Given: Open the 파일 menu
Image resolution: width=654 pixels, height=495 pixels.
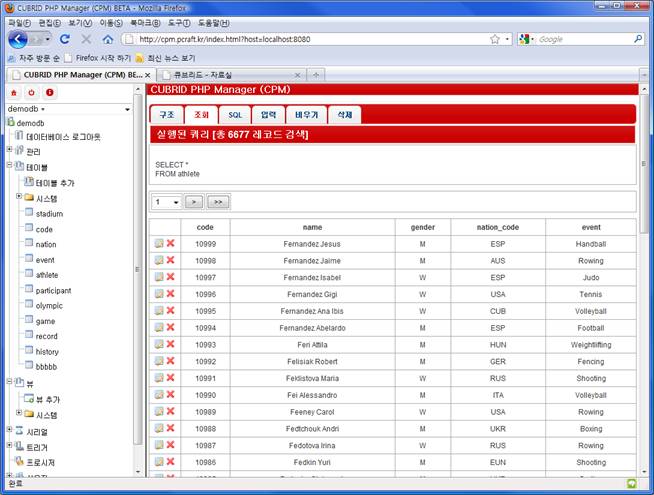Looking at the screenshot, I should (20, 23).
